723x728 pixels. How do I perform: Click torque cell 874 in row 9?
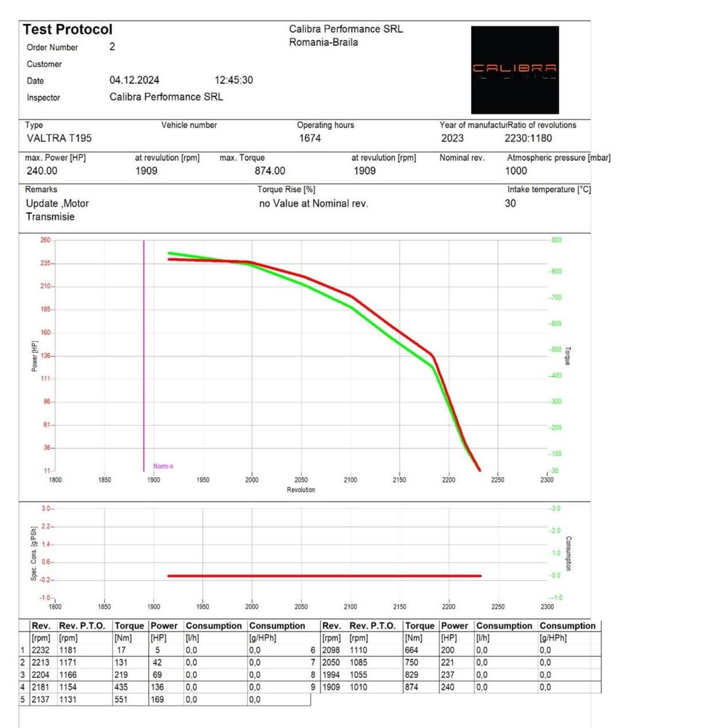(x=412, y=687)
